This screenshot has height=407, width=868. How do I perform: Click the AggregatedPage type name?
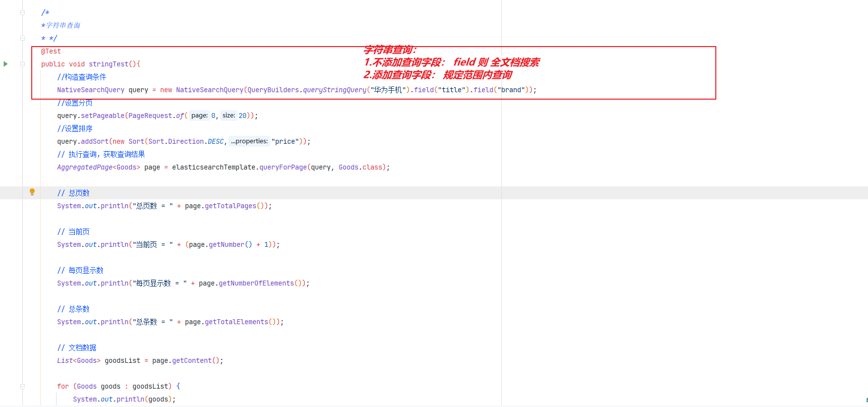click(85, 167)
